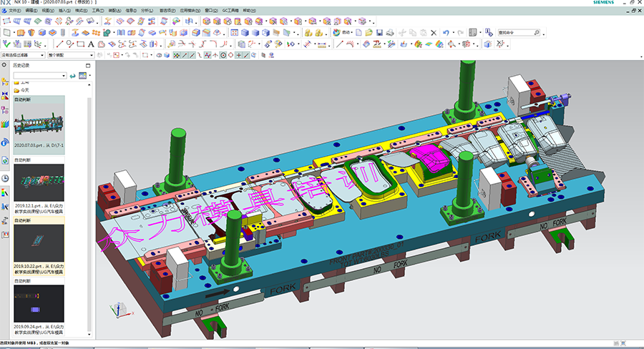Open the 2019.10.22.prt history thumbnail

(39, 245)
